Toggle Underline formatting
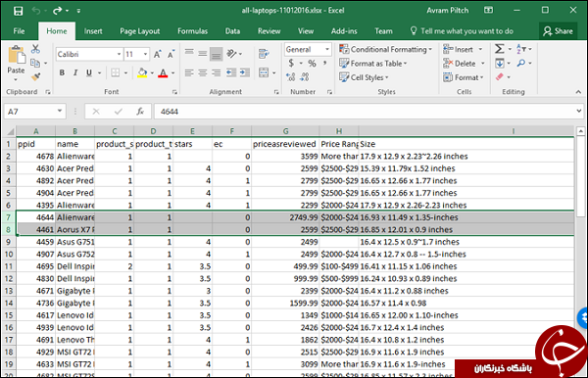The height and width of the screenshot is (378, 588). [89, 72]
